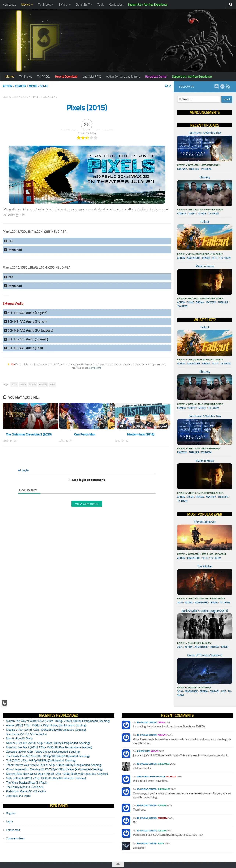Click the VLNY4 commenter avatar
This screenshot has width=236, height=868.
click(126, 846)
